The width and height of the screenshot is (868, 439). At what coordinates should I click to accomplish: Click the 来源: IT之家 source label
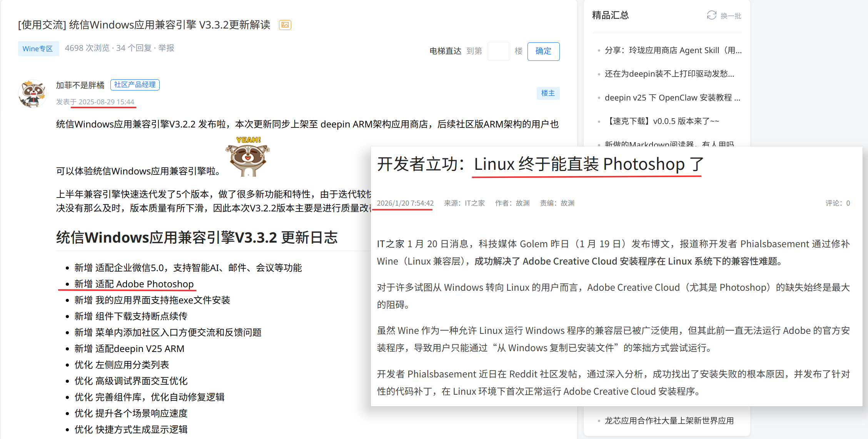pos(464,203)
